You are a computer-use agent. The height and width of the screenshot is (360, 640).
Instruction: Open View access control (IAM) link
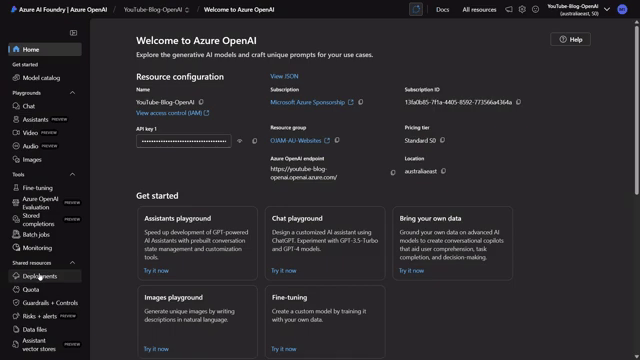[x=172, y=113]
